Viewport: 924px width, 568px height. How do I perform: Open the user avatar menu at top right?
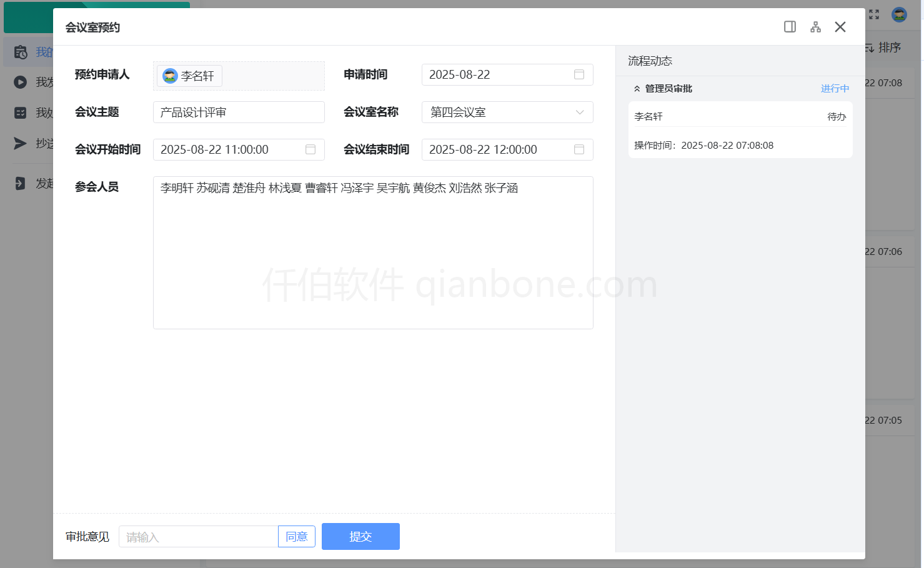tap(898, 14)
